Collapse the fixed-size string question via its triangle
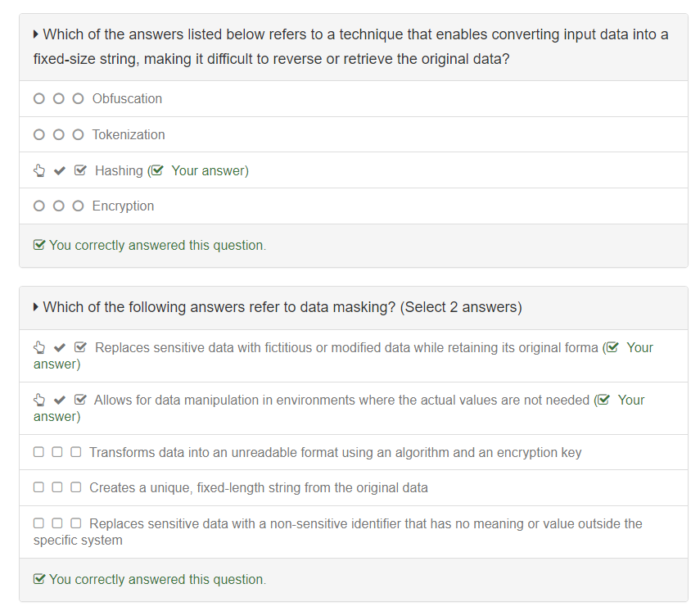The height and width of the screenshot is (611, 700). [x=36, y=34]
